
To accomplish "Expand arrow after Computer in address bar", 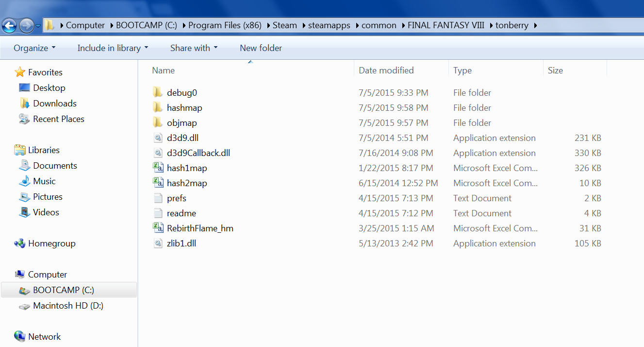I will (x=111, y=25).
